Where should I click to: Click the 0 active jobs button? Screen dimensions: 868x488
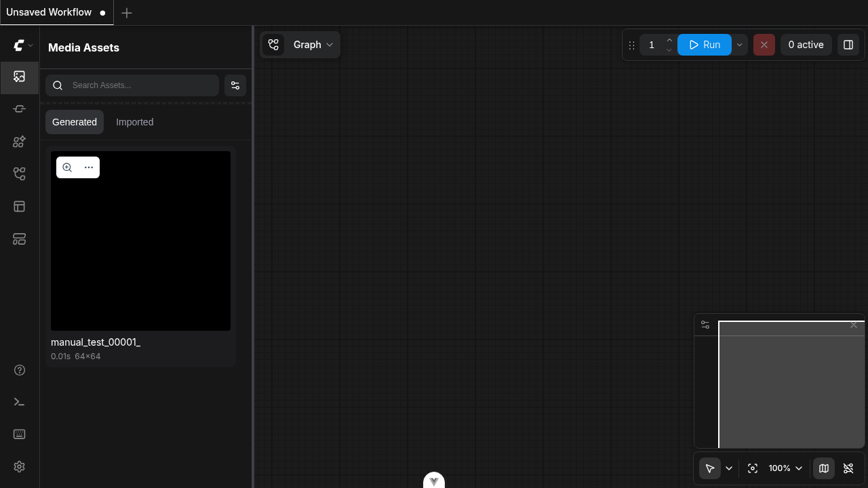tap(806, 45)
